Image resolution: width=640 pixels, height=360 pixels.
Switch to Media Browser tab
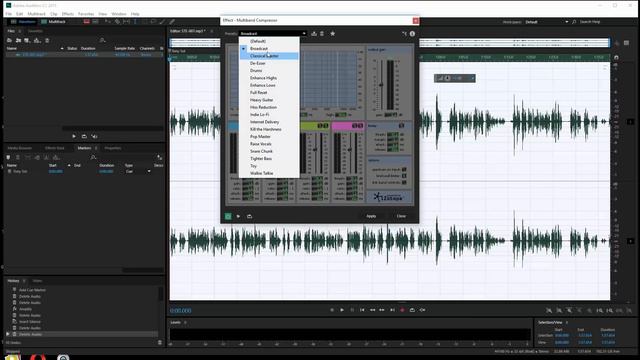[20, 148]
